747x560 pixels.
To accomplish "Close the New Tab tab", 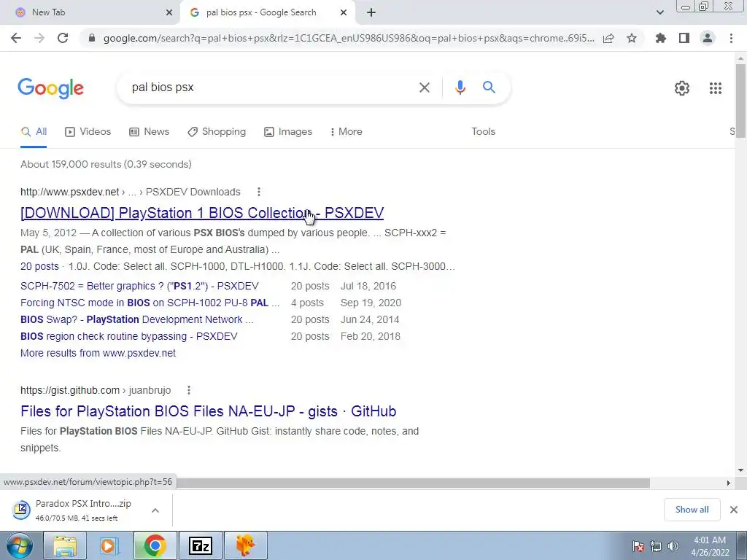I will tap(169, 12).
